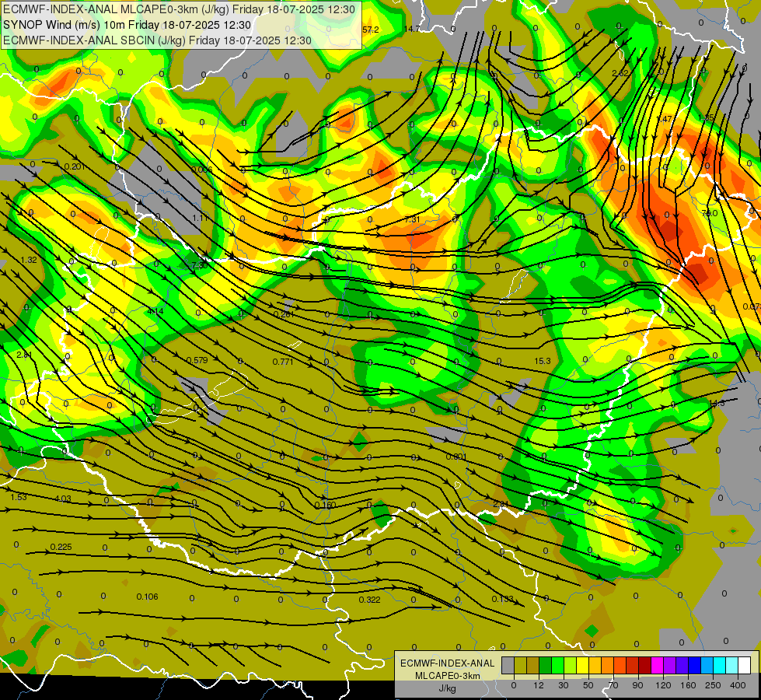The image size is (761, 700).
Task: Click the map value 0.133
Action: 502,598
